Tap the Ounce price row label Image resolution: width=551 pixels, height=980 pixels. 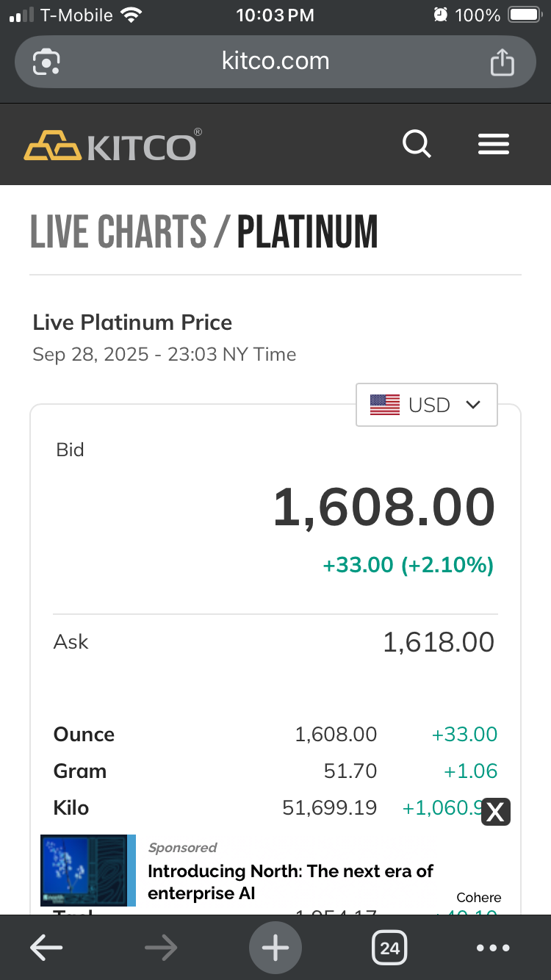click(84, 735)
